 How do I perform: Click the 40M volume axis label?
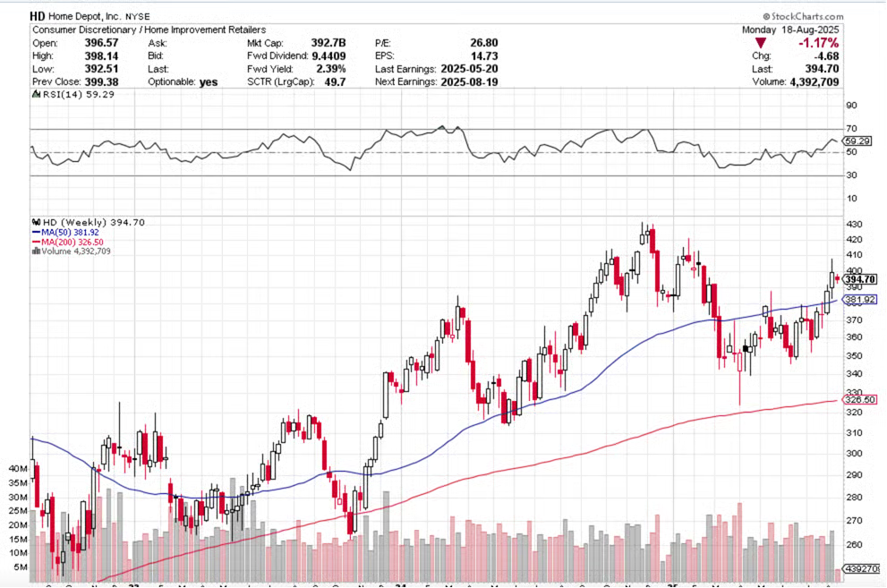point(18,469)
